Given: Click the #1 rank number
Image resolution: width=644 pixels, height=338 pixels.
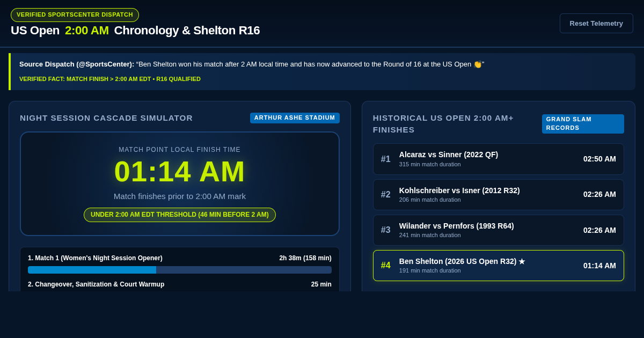Looking at the screenshot, I should [x=386, y=159].
